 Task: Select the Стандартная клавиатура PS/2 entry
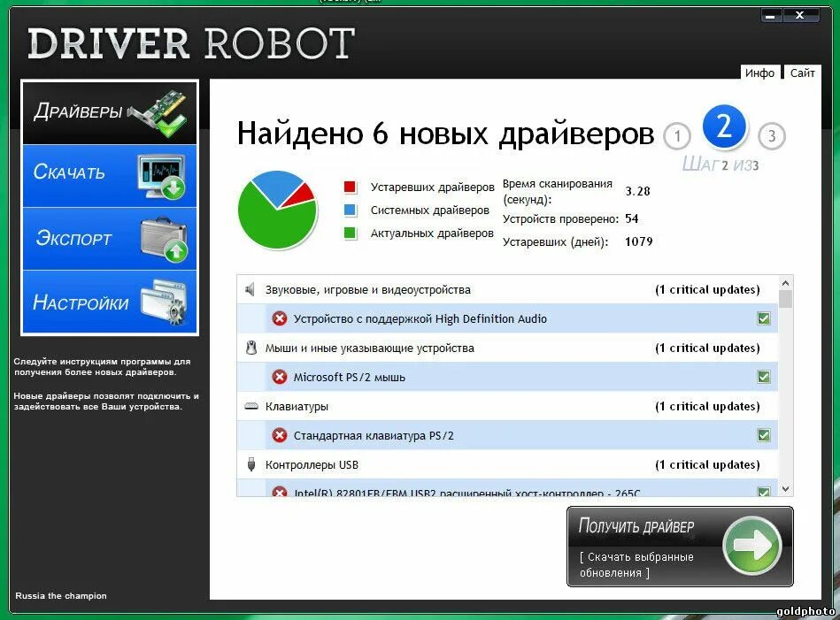[374, 435]
